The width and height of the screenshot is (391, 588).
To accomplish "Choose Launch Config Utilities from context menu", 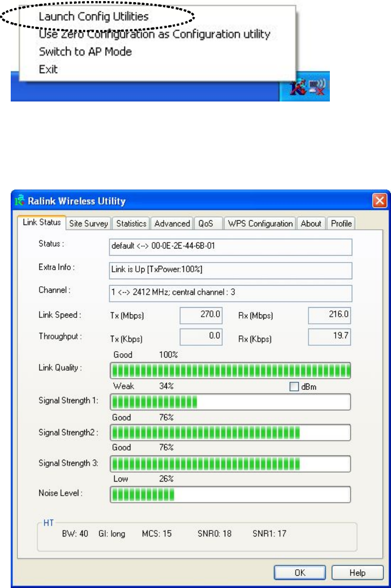I will point(94,17).
